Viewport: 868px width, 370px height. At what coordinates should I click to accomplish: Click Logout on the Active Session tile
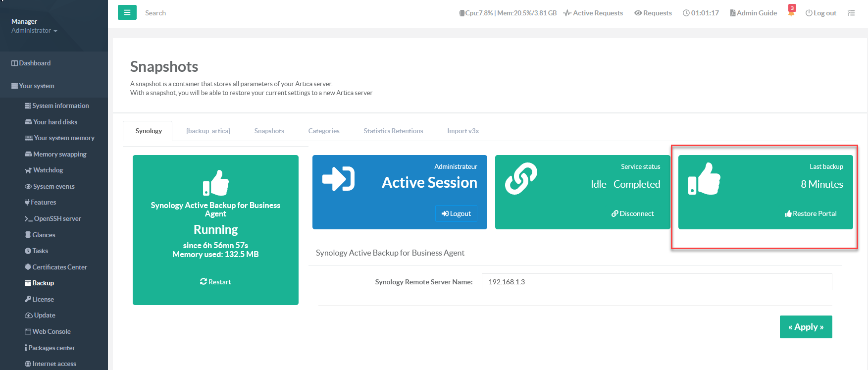[456, 213]
